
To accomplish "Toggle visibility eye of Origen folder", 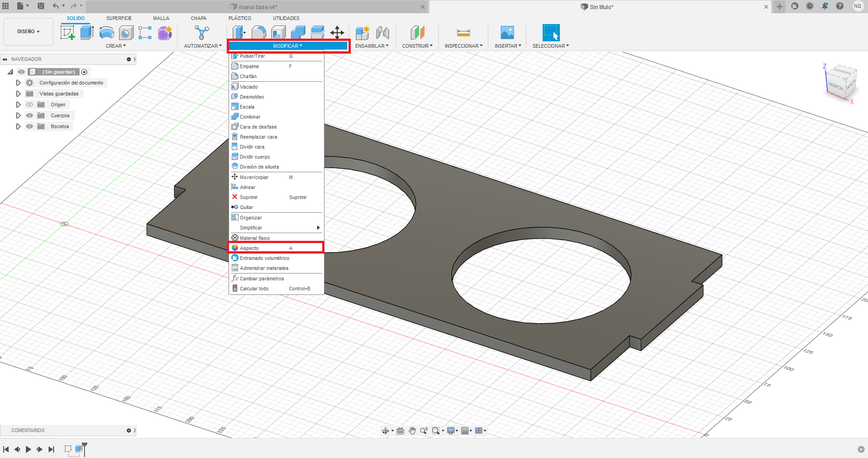I will (30, 105).
